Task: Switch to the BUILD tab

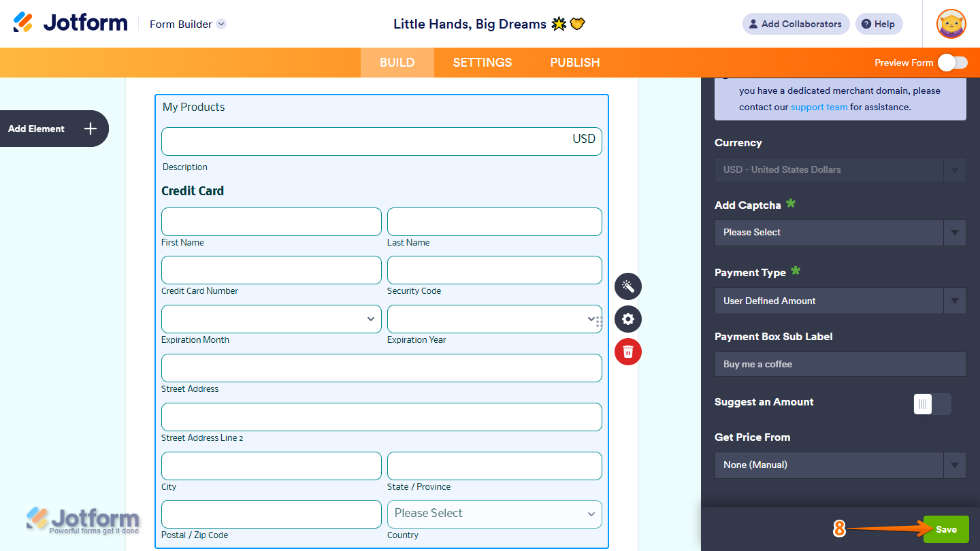Action: [x=397, y=63]
